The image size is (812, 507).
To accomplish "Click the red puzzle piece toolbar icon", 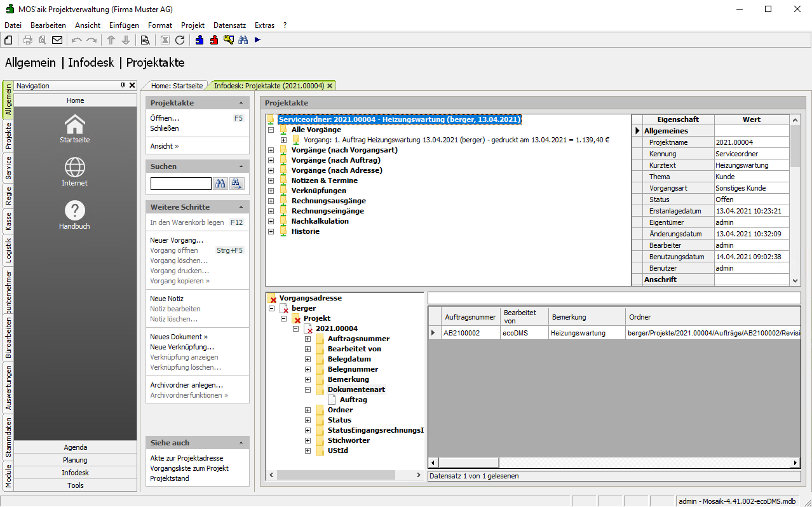I will pyautogui.click(x=214, y=40).
